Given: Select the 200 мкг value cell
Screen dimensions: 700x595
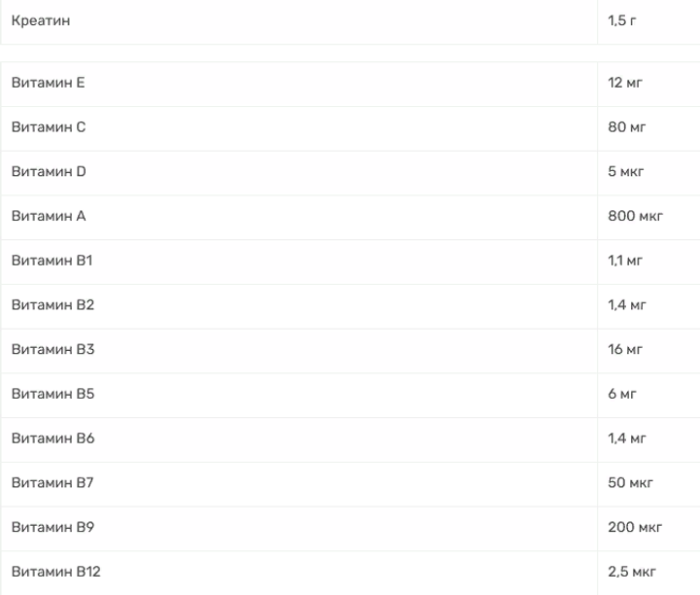Looking at the screenshot, I should click(635, 527).
